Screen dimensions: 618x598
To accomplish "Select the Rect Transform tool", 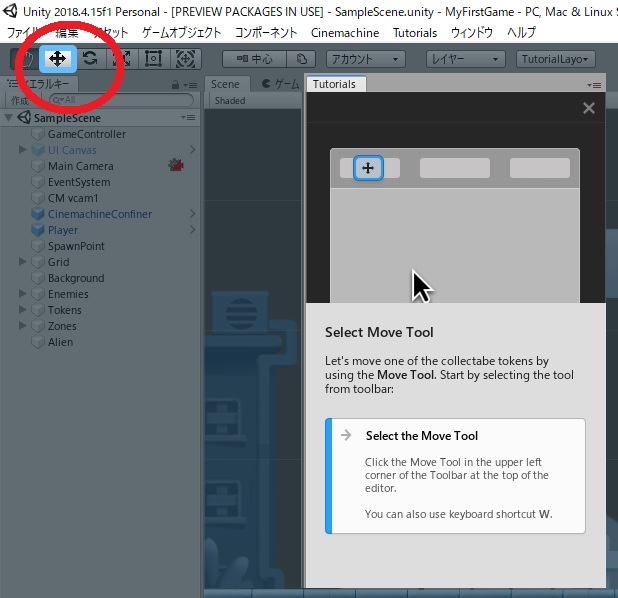I will 154,59.
